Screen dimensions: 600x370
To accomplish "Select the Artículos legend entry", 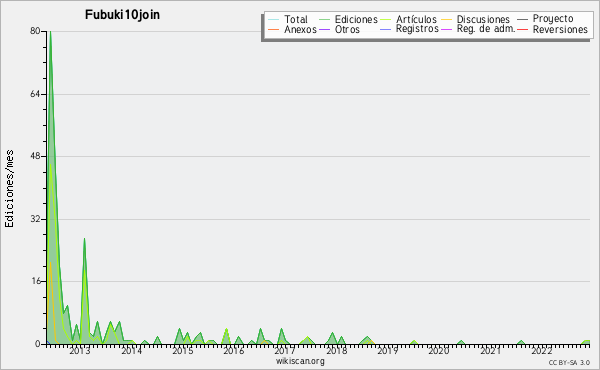I will point(416,19).
